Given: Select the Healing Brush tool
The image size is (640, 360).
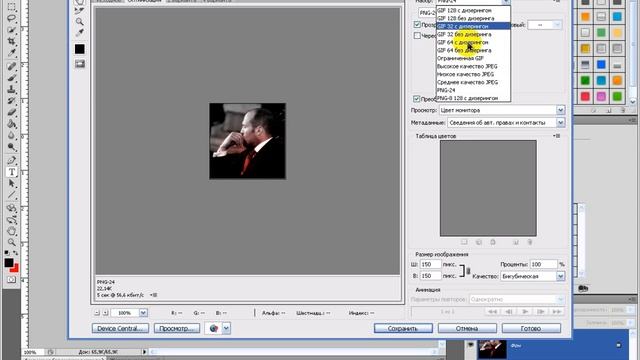Looking at the screenshot, I should pos(11,66).
